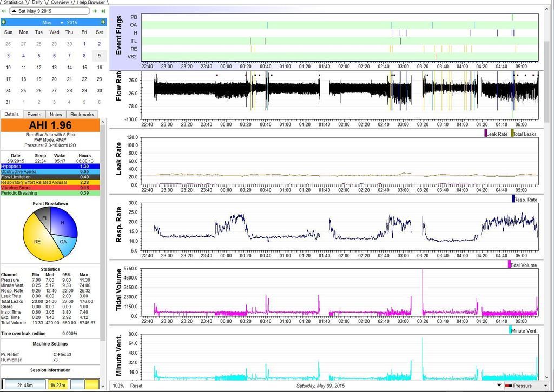Screen dimensions: 554x392
Task: Open the Bookmarks tab
Action: [82, 115]
